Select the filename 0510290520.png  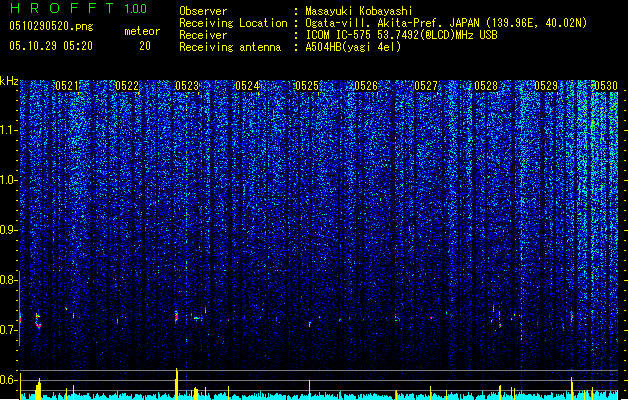click(51, 27)
